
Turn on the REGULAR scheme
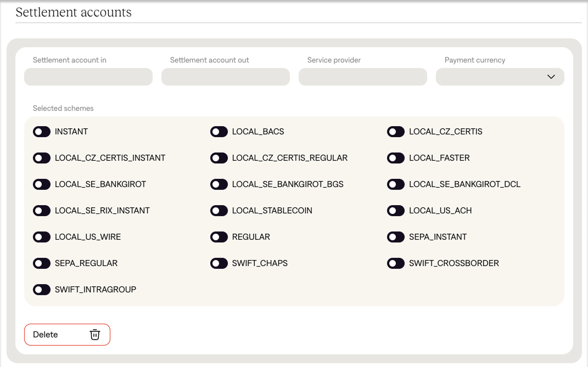pyautogui.click(x=219, y=237)
